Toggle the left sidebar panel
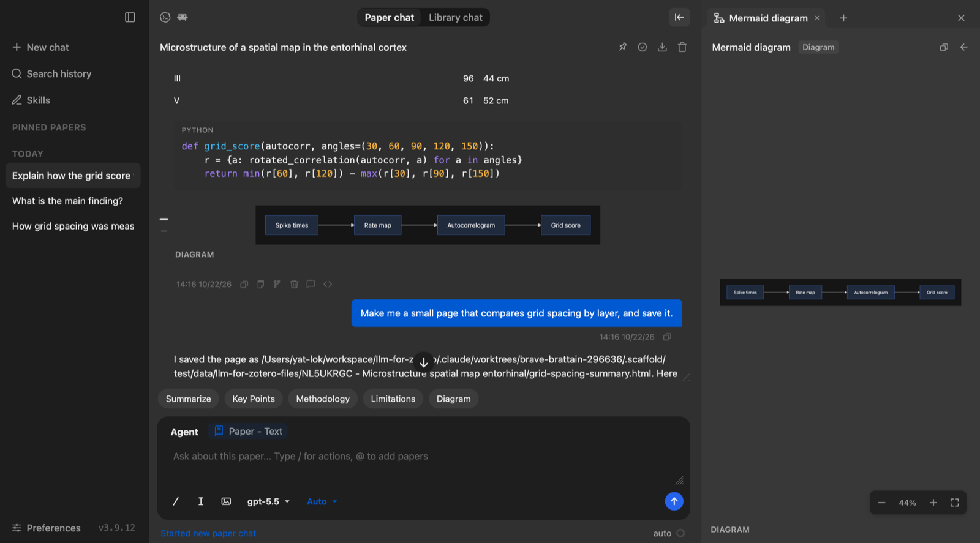Image resolution: width=980 pixels, height=543 pixels. (130, 17)
